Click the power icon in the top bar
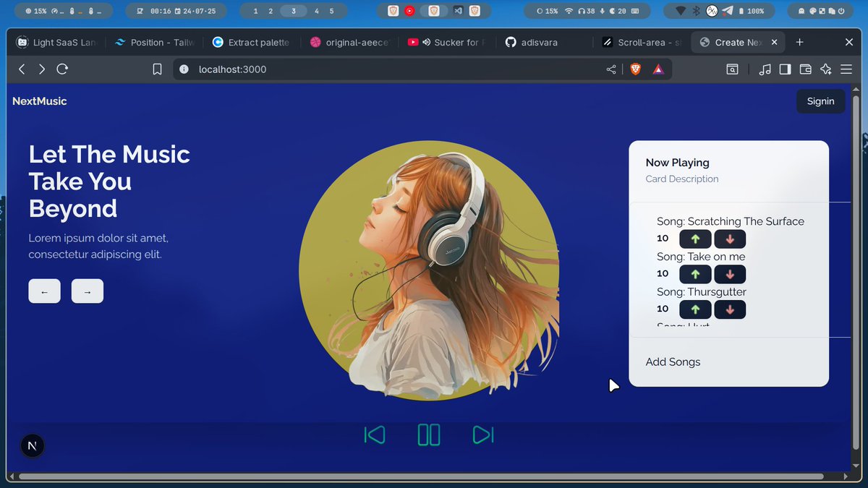868x488 pixels. [840, 12]
